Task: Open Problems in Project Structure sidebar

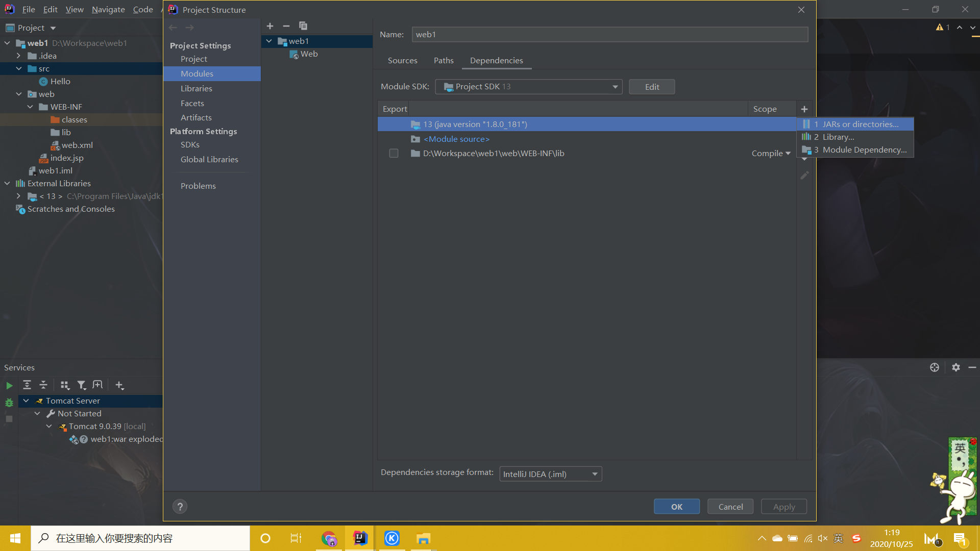Action: (x=198, y=186)
